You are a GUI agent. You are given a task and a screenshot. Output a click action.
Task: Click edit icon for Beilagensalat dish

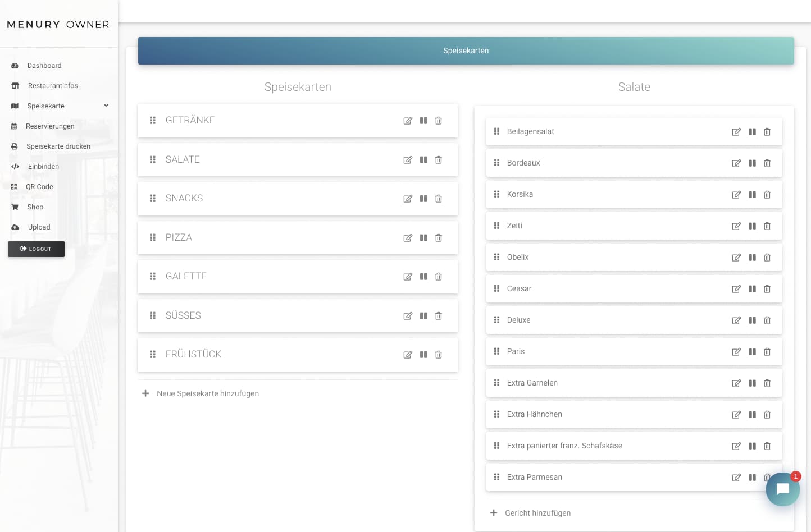coord(736,132)
